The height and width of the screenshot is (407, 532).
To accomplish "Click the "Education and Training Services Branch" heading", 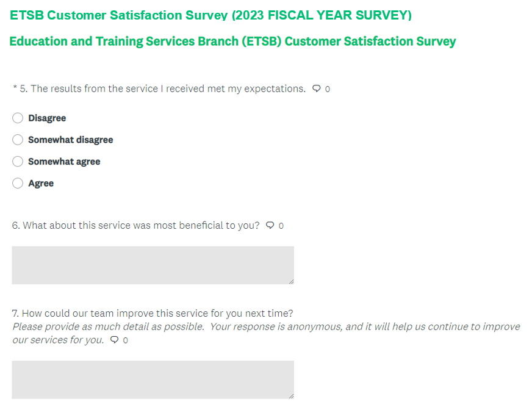I will click(232, 41).
